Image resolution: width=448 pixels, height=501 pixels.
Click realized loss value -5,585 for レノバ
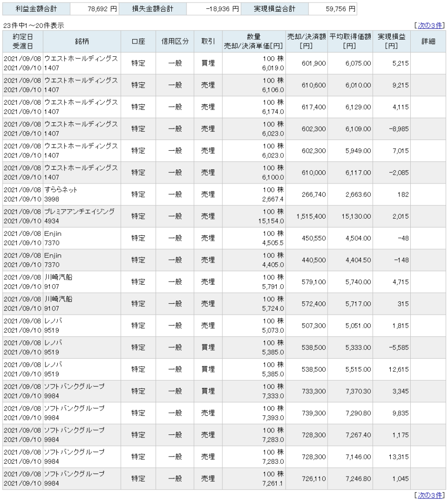click(x=399, y=347)
